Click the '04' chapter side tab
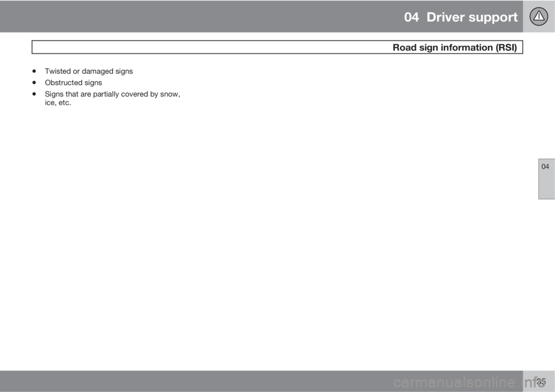Viewport: 555px width, 392px height. (x=546, y=179)
